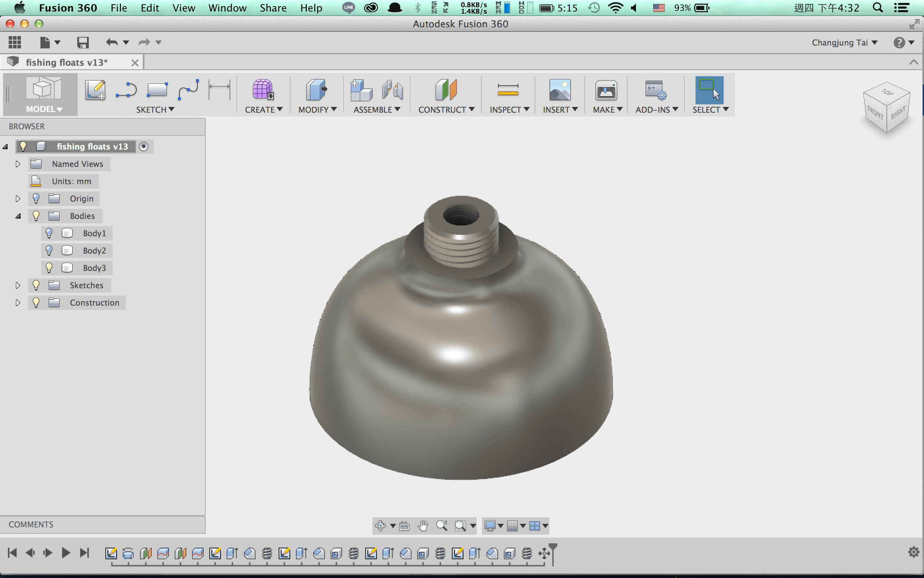Select the Sketch Dimension tool
924x578 pixels.
point(219,90)
